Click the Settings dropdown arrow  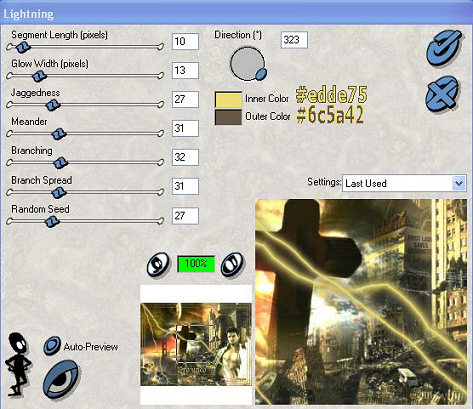459,183
